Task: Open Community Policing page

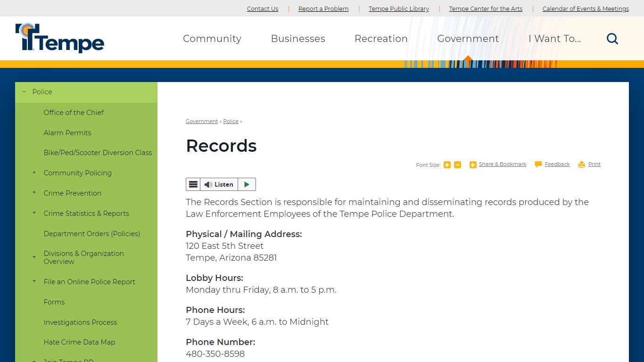Action: click(78, 173)
